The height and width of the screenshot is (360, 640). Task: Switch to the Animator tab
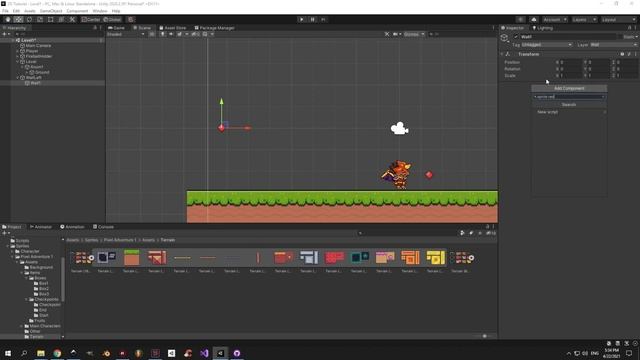(40, 227)
